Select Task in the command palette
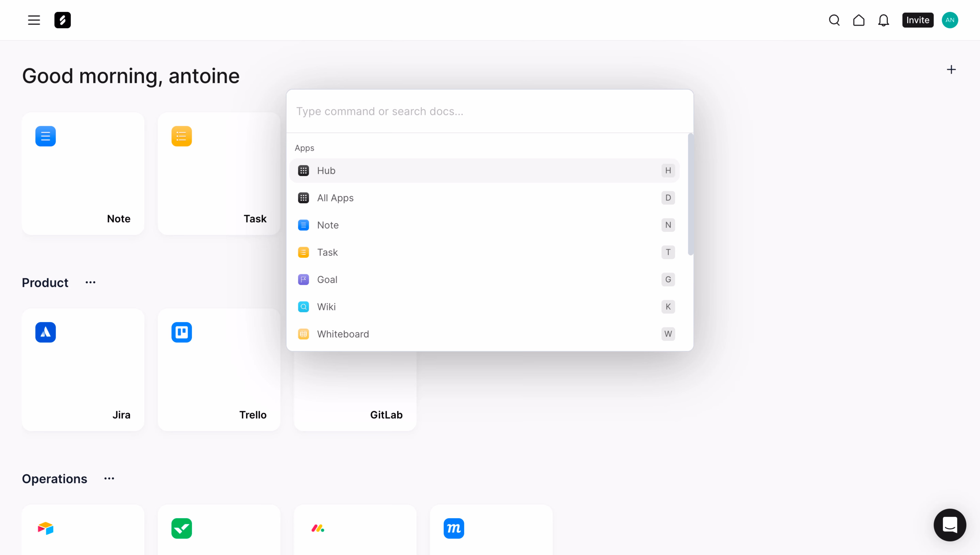The height and width of the screenshot is (555, 980). tap(485, 252)
